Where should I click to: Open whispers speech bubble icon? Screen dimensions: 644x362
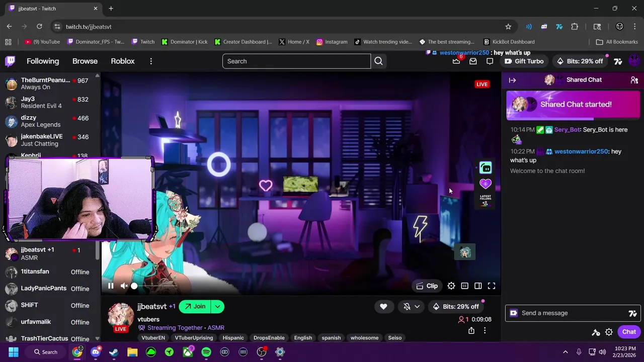490,61
